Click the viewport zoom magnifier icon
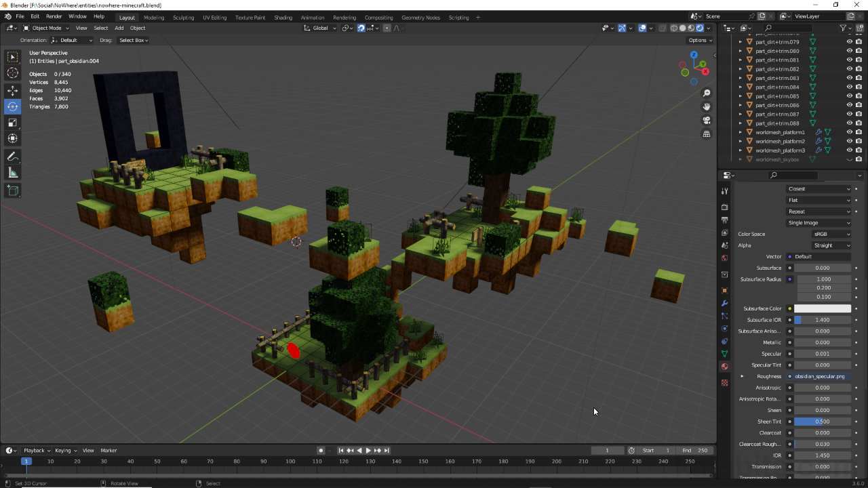The width and height of the screenshot is (868, 488). point(707,93)
